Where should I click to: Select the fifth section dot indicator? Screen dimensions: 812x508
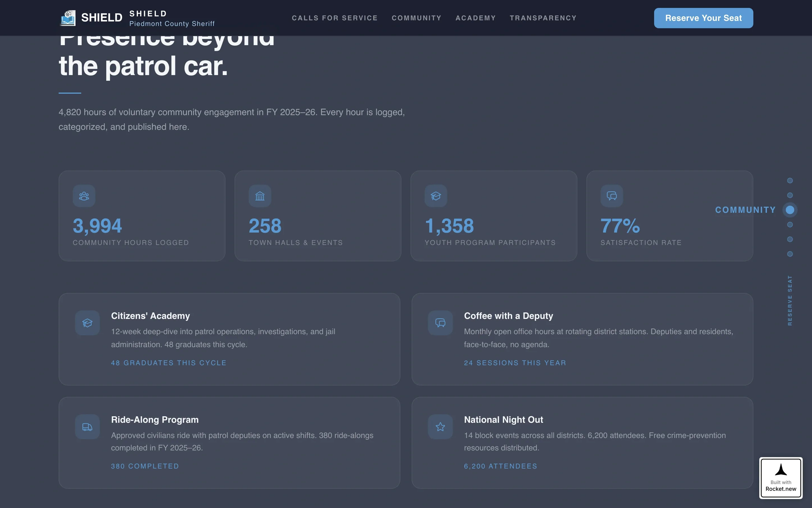[x=790, y=239]
